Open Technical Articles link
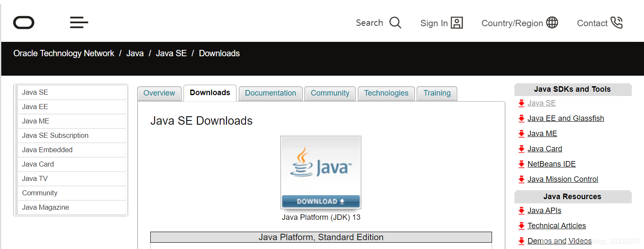Screen dimensions: 644x249 [557, 226]
